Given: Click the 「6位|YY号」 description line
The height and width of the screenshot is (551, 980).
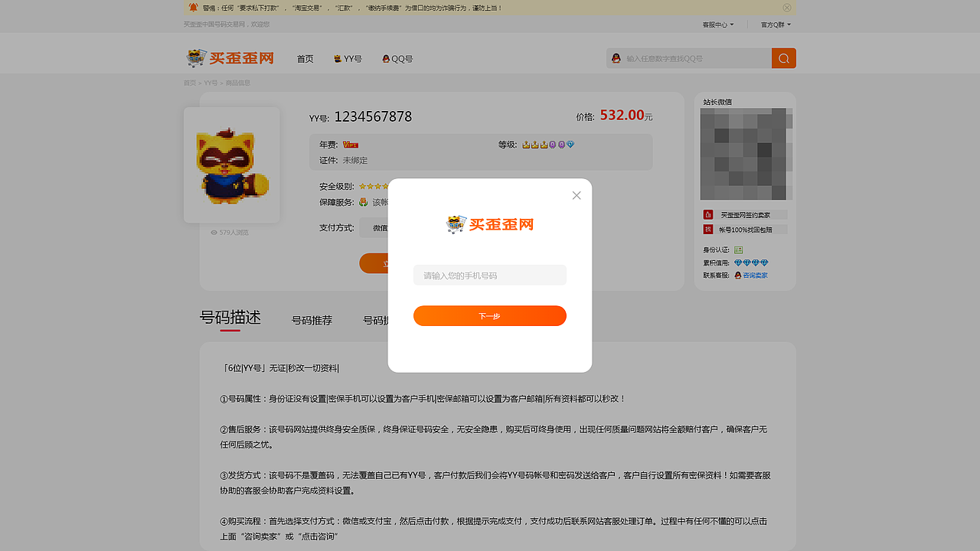Looking at the screenshot, I should [279, 368].
